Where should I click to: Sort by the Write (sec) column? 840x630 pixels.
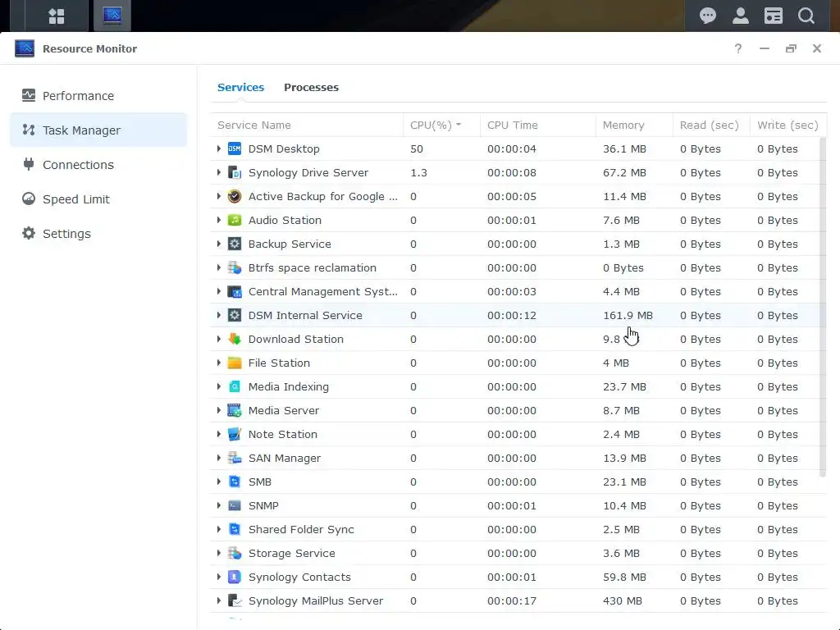pos(788,125)
